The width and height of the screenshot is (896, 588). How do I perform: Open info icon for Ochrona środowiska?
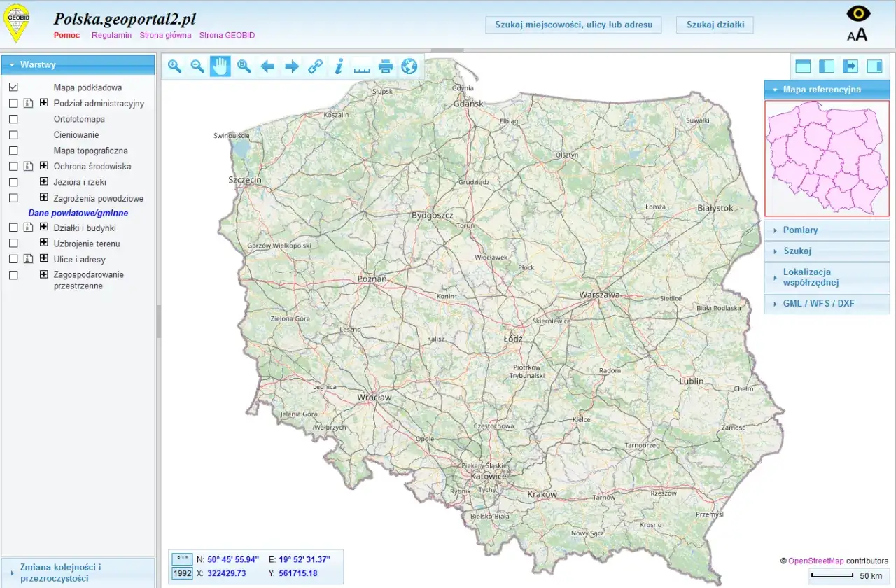point(29,167)
